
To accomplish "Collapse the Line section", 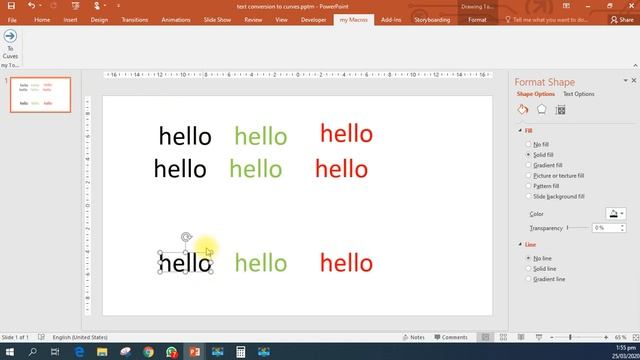I will tap(520, 244).
